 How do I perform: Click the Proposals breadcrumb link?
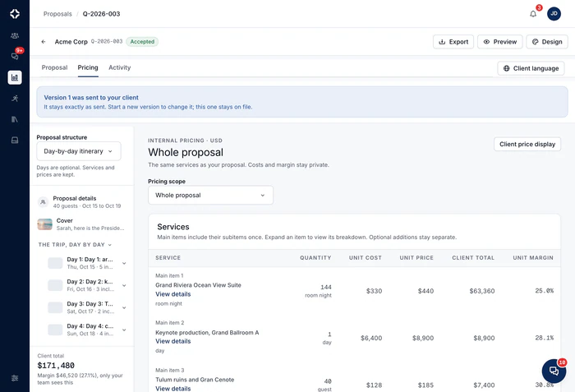57,14
